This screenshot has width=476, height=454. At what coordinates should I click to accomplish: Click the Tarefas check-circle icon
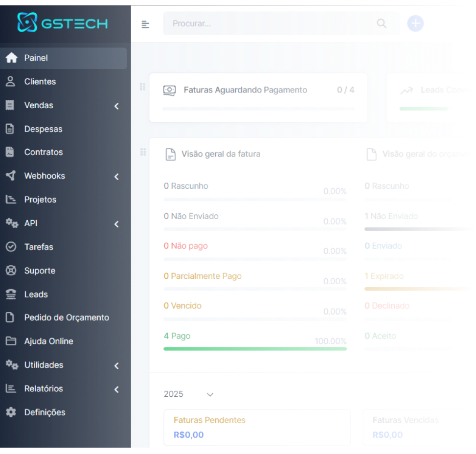coord(11,247)
